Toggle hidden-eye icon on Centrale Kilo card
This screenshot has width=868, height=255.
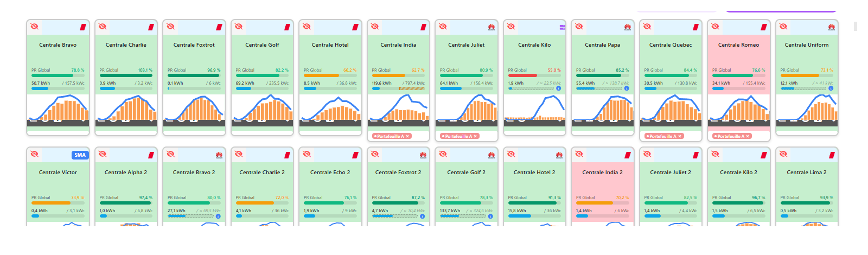511,27
